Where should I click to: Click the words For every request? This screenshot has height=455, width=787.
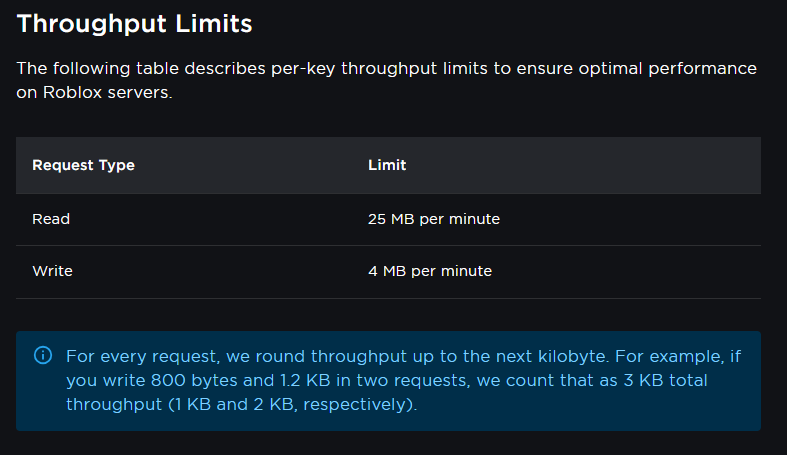(143, 356)
